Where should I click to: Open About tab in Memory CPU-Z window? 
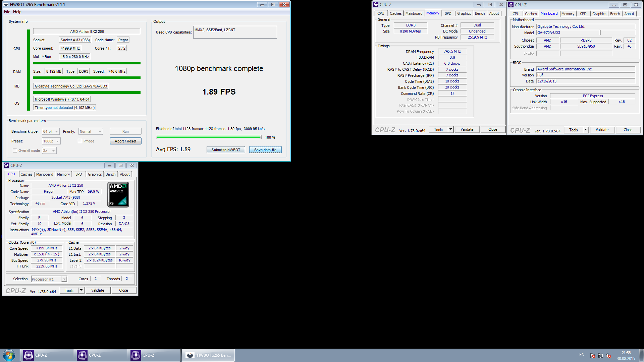click(x=494, y=13)
